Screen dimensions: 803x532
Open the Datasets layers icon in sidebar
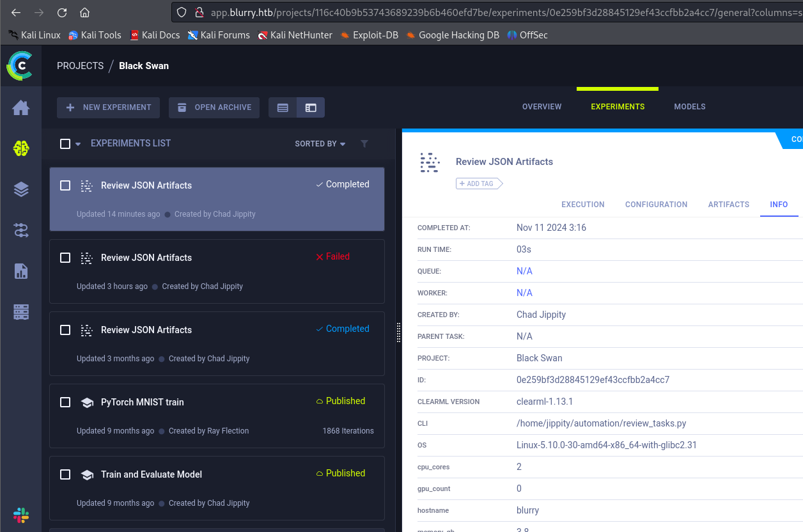coord(21,189)
